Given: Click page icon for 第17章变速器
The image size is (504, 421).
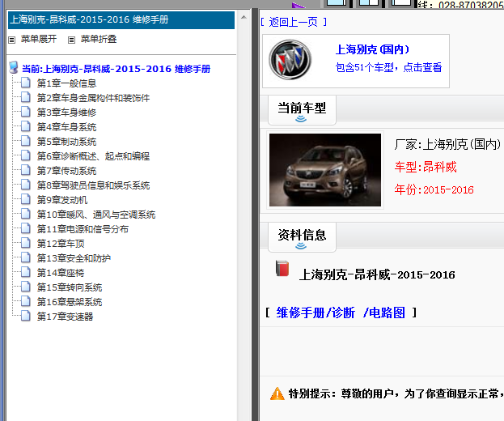Looking at the screenshot, I should click(x=26, y=316).
